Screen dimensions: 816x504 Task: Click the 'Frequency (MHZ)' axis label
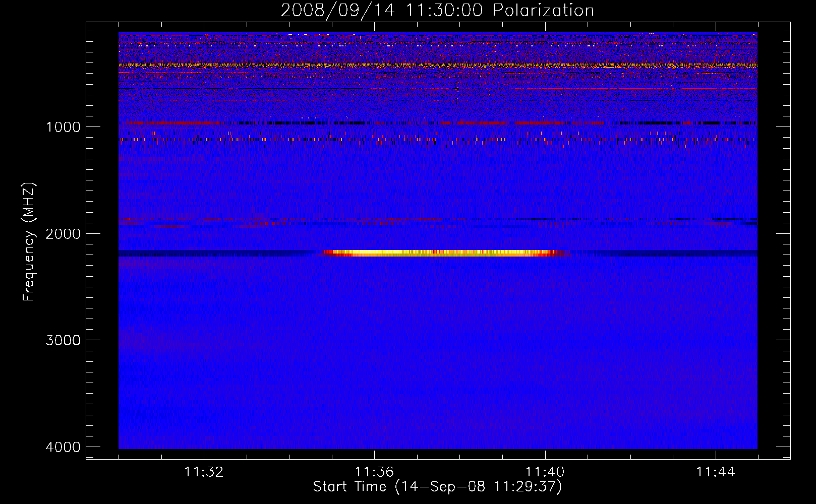pos(29,242)
